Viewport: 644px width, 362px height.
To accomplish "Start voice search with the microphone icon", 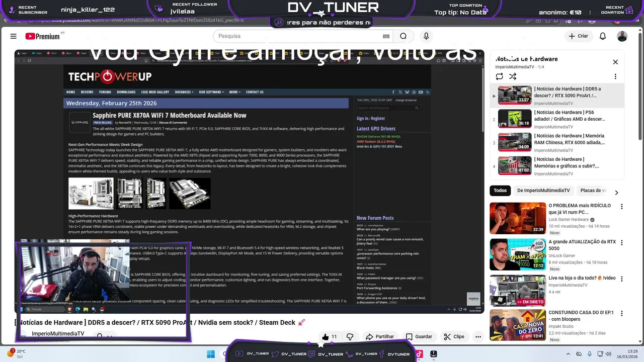I will [426, 36].
